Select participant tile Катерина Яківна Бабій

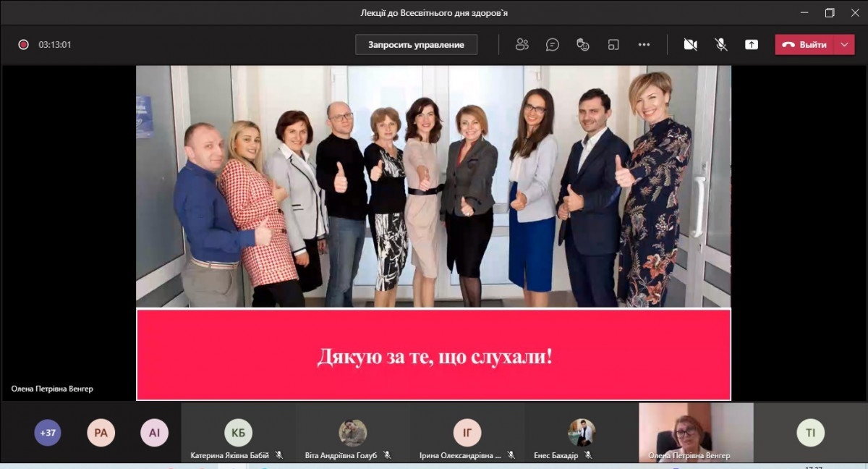tap(238, 434)
